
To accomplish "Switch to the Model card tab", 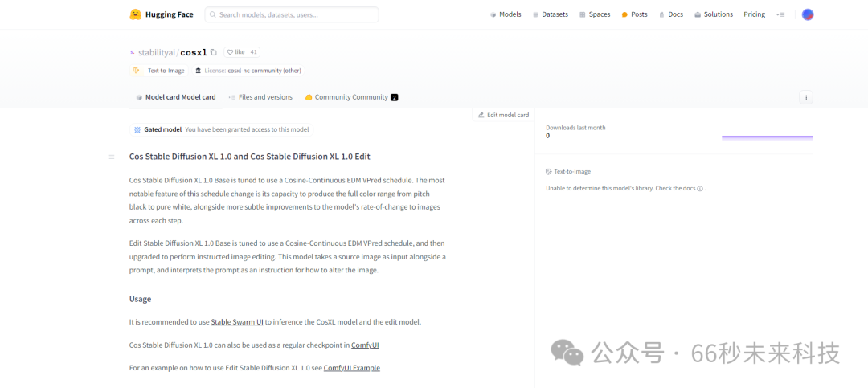I will coord(176,97).
